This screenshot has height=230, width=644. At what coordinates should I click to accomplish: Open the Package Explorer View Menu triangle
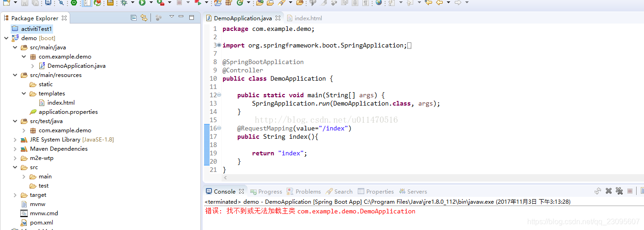coord(171,17)
